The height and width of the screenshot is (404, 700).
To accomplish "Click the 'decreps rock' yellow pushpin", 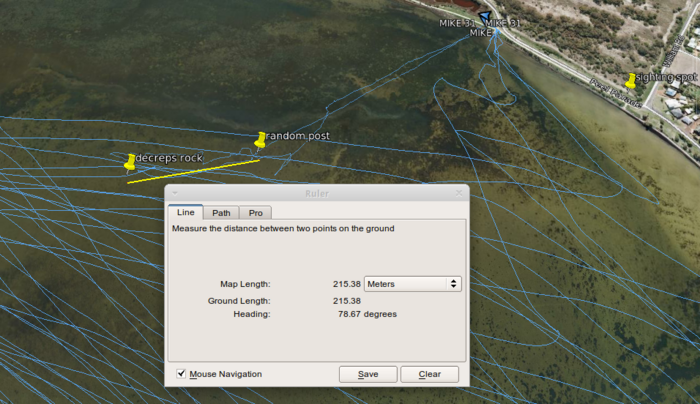I will point(130,161).
